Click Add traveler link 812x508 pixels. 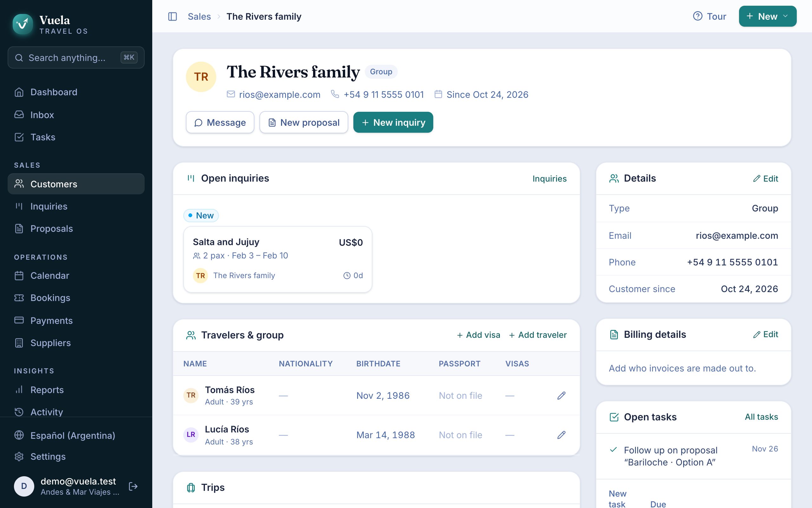(x=538, y=335)
